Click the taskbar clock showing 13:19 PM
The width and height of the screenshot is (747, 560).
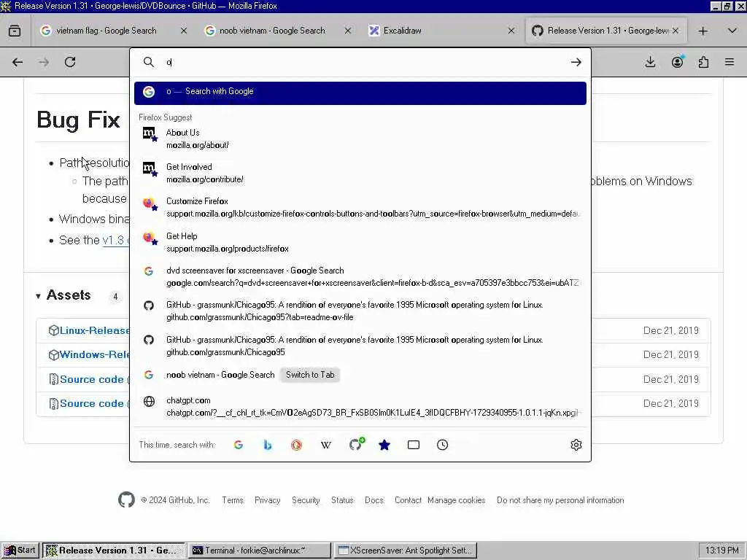point(721,550)
